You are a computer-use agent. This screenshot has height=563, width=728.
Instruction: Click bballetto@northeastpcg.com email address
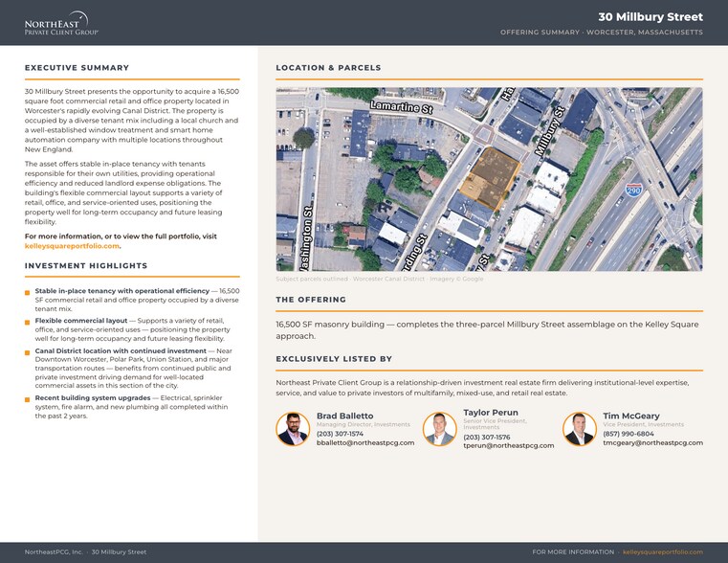click(x=365, y=442)
